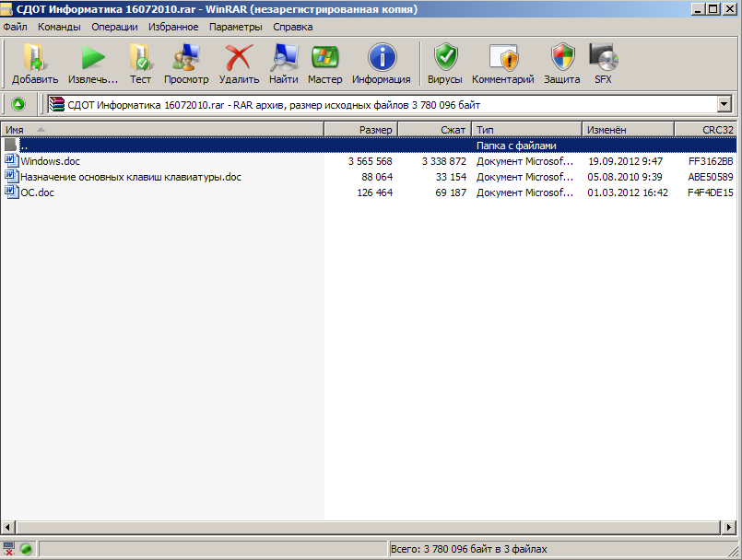Click the Удалить red X icon
Image resolution: width=742 pixels, height=560 pixels.
239,58
